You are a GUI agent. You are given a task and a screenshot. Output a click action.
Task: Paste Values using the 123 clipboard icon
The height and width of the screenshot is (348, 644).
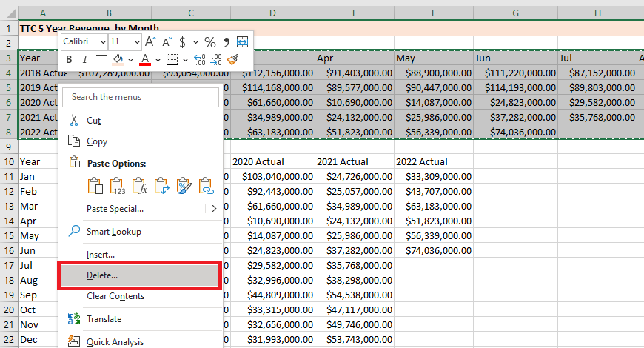pos(117,185)
